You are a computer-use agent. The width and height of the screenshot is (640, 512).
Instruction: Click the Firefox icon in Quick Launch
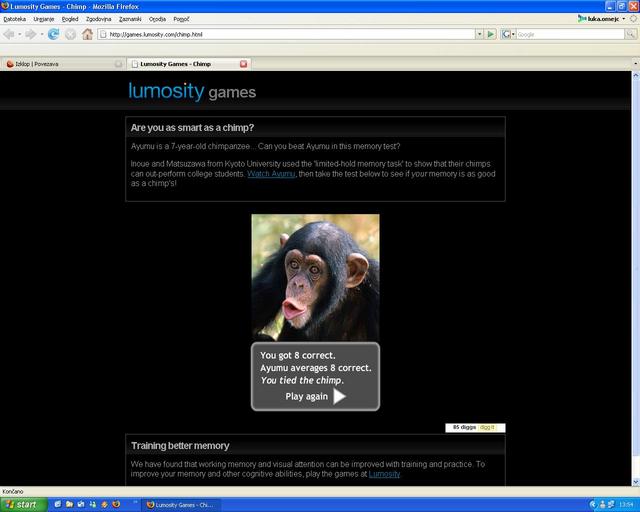116,504
